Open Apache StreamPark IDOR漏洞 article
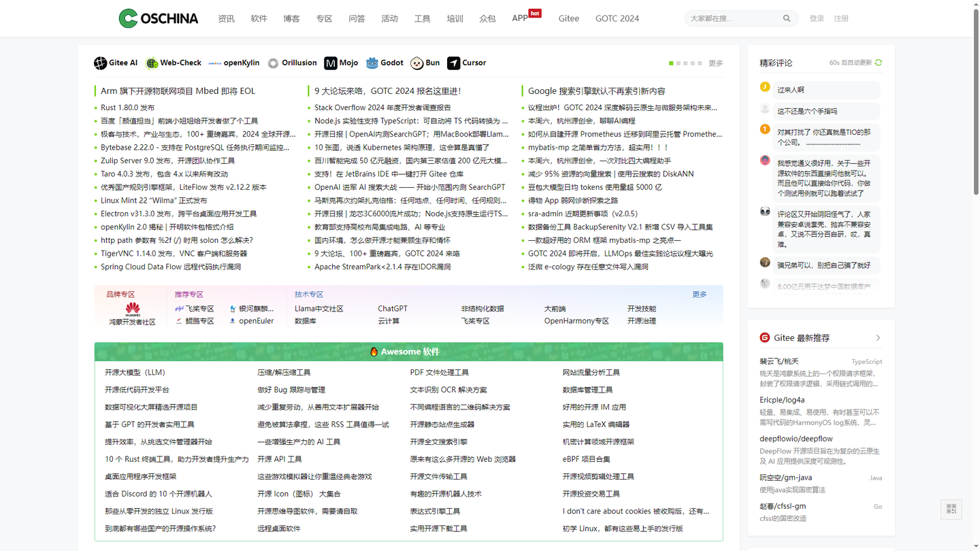Image resolution: width=980 pixels, height=551 pixels. click(x=382, y=267)
